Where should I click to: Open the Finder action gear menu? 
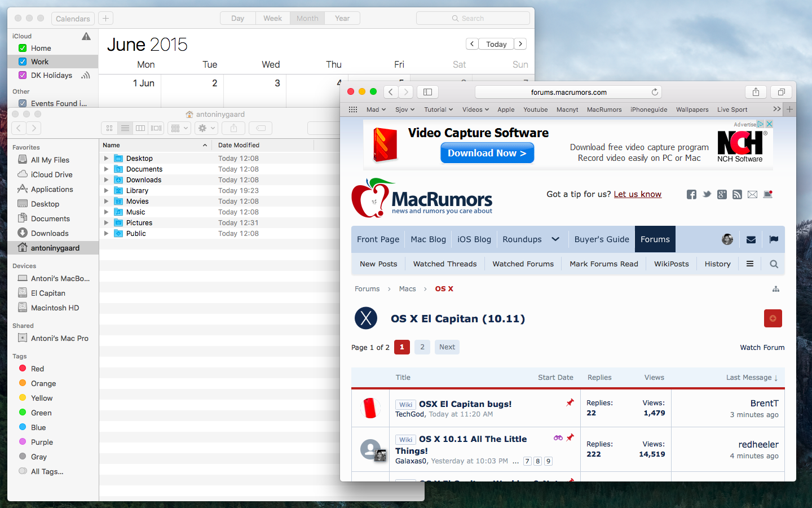click(x=206, y=128)
